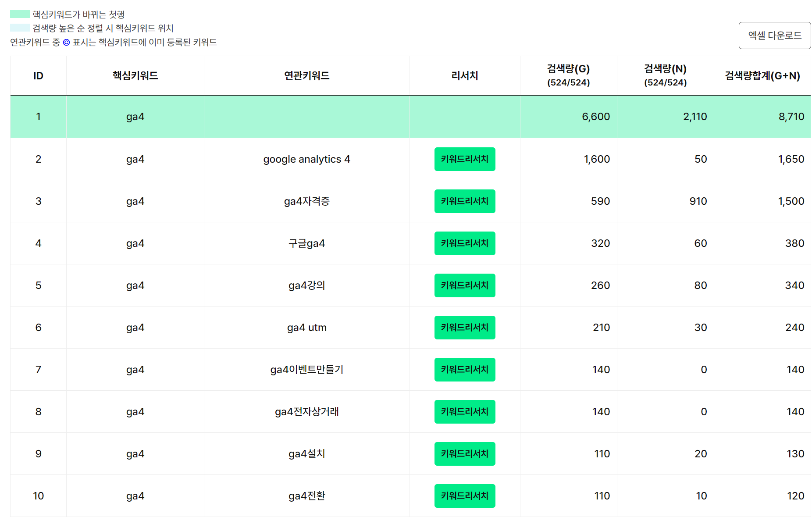Click the ID column header

[39, 76]
